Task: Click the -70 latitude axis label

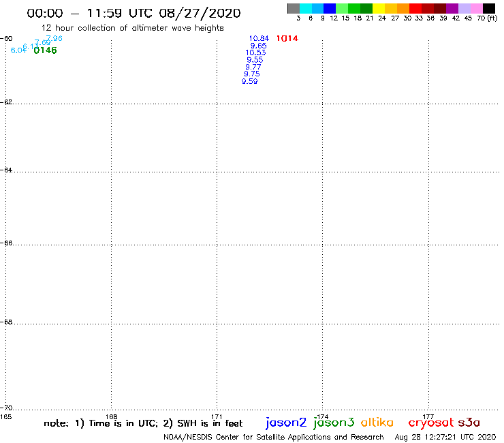Action: [x=6, y=408]
